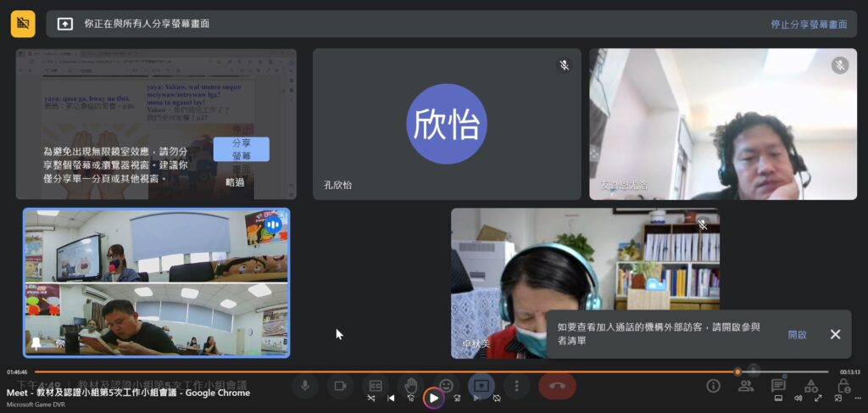Click the red hang up call button
Image resolution: width=868 pixels, height=413 pixels.
tap(557, 386)
